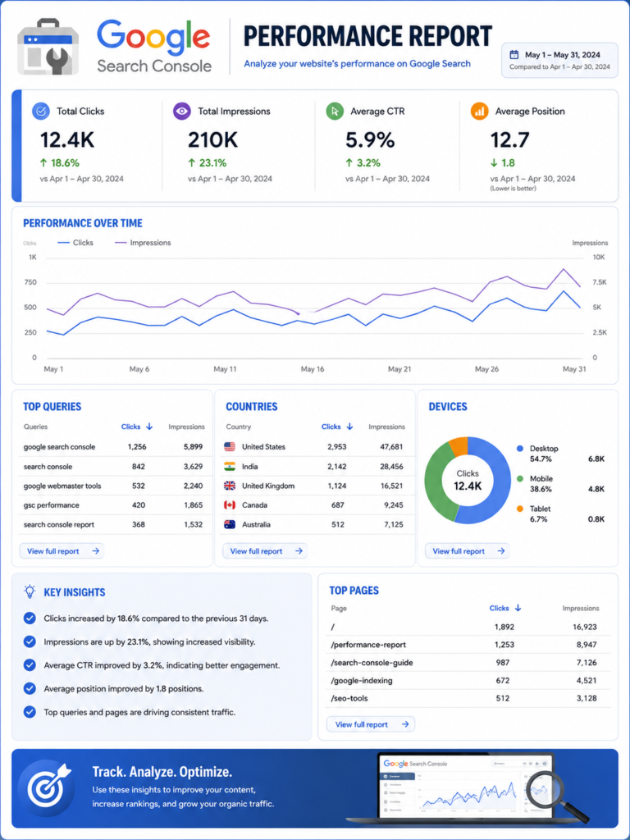
Task: Click the gsc performance query
Action: (x=52, y=505)
